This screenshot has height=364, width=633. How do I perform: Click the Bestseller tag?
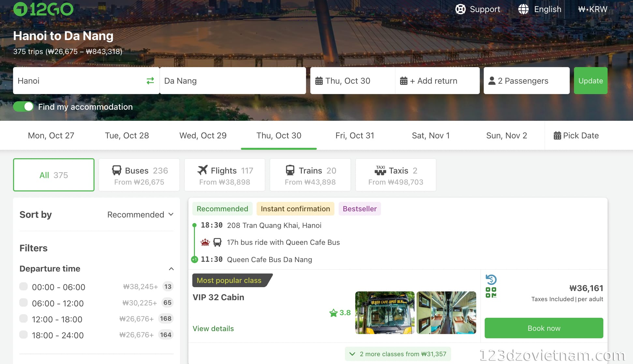click(x=360, y=209)
